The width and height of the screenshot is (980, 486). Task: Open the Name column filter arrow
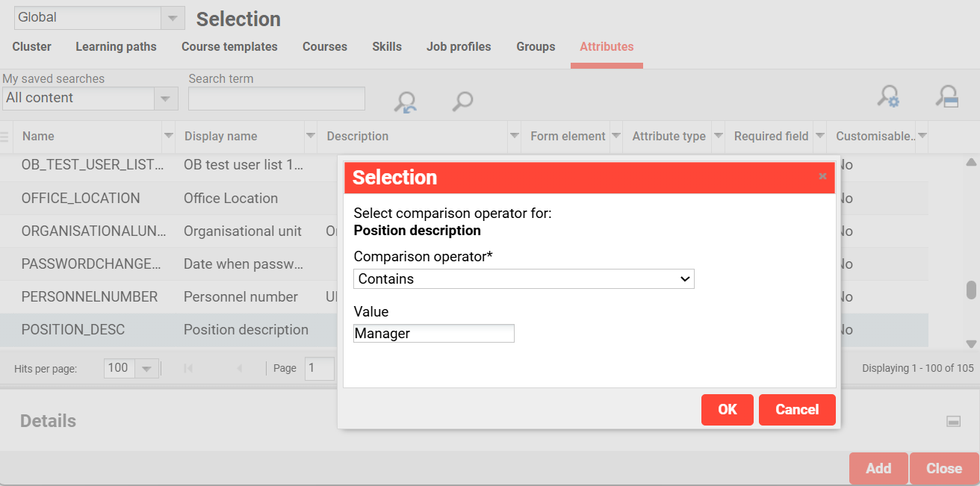(x=168, y=136)
